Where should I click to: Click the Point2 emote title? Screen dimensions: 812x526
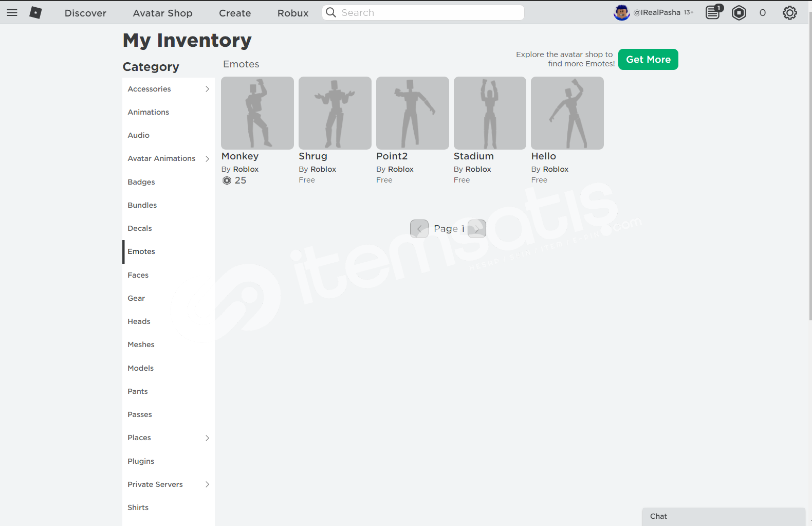392,156
